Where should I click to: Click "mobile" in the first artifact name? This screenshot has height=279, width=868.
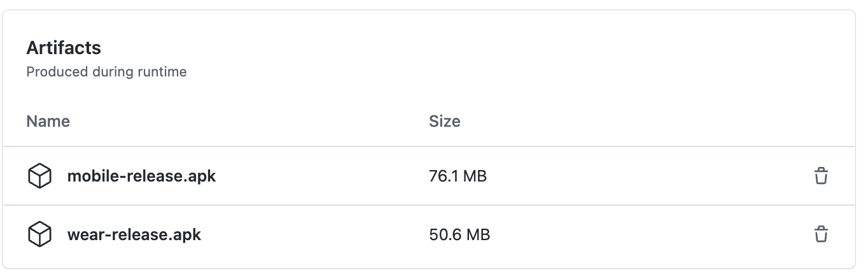(x=88, y=176)
